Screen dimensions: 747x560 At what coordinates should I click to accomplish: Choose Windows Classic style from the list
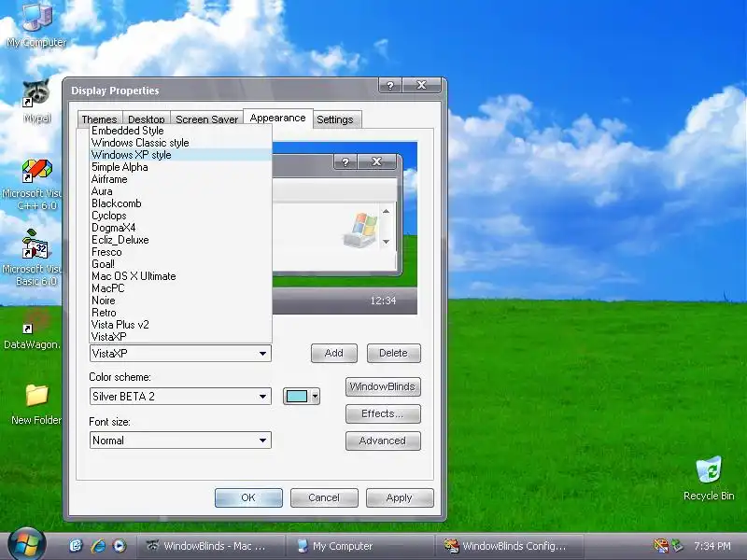[180, 143]
